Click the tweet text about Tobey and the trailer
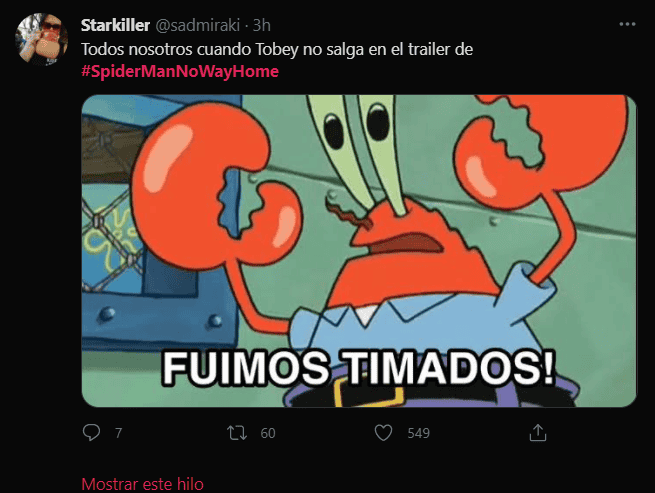The height and width of the screenshot is (493, 655). pyautogui.click(x=277, y=49)
